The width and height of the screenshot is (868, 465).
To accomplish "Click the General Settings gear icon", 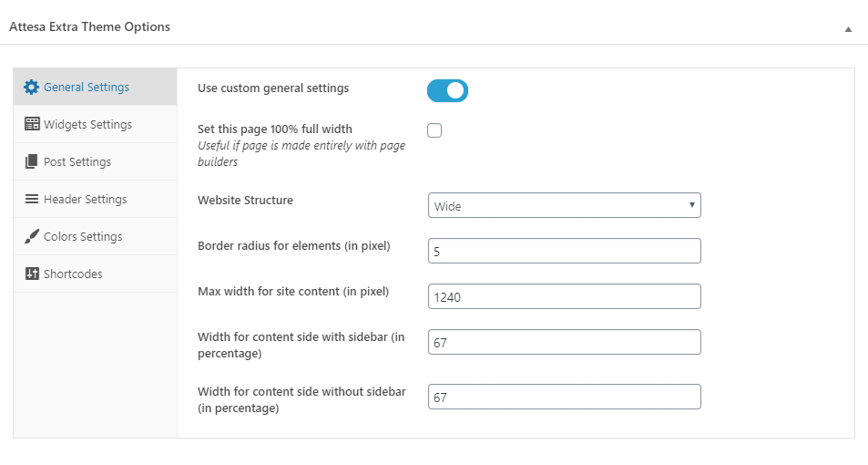I will point(31,88).
